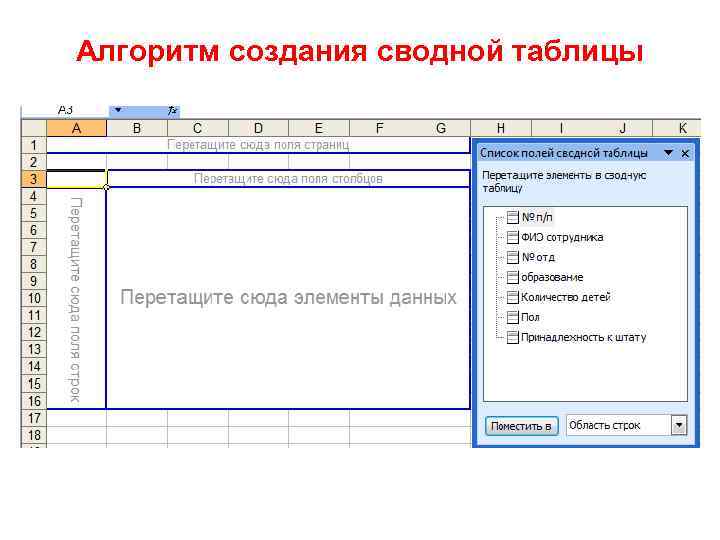Click the ФИО сотрудника field name
The height and width of the screenshot is (540, 720).
[562, 237]
